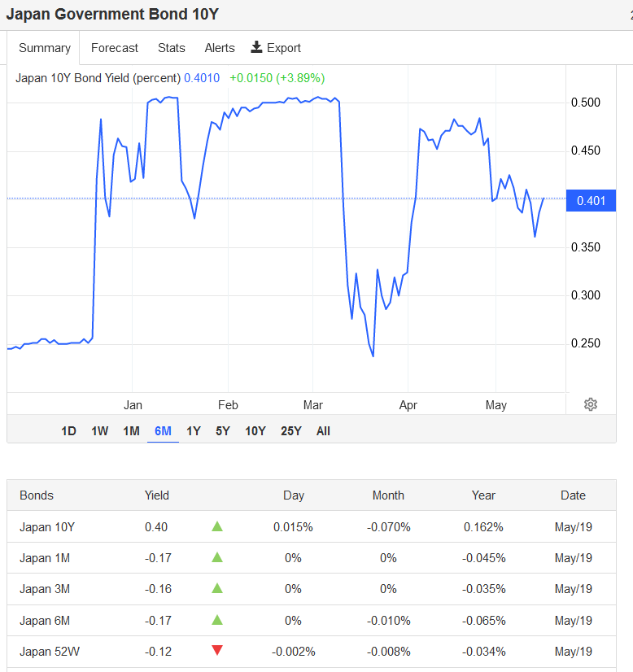Open the Stats tab
The width and height of the screenshot is (633, 672).
(x=172, y=47)
